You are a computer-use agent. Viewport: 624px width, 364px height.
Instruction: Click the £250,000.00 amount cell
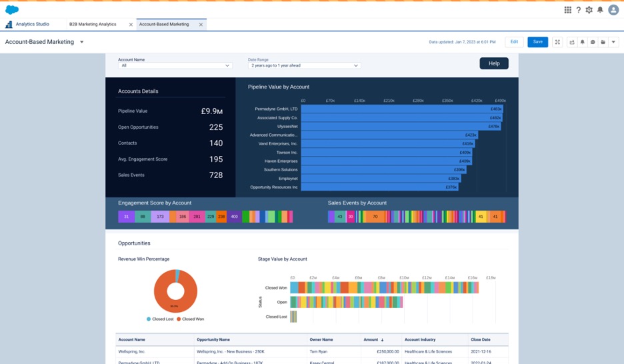[x=387, y=352]
